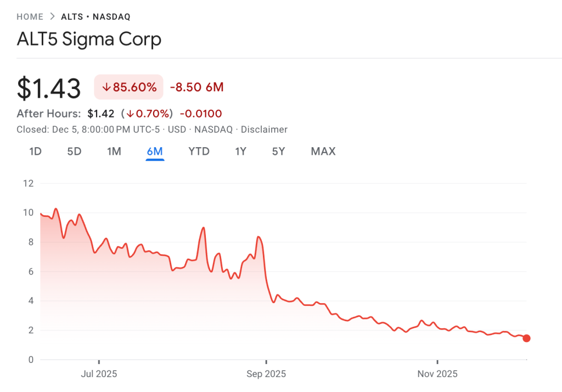The image size is (562, 392).
Task: Switch to the 5D time range
Action: coord(74,152)
